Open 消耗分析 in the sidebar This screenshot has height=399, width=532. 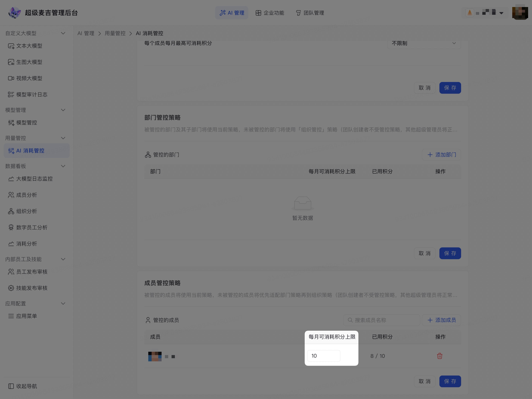[37, 244]
